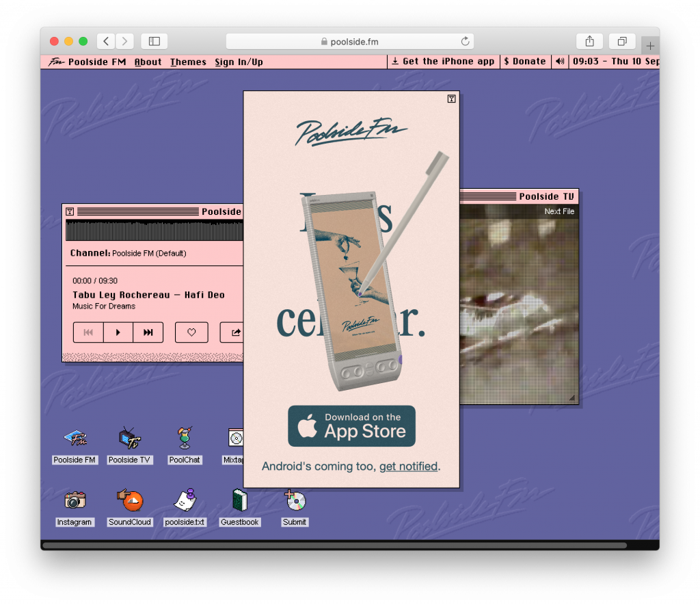Click Next File in Poolside TV
Image resolution: width=700 pixels, height=604 pixels.
[559, 211]
